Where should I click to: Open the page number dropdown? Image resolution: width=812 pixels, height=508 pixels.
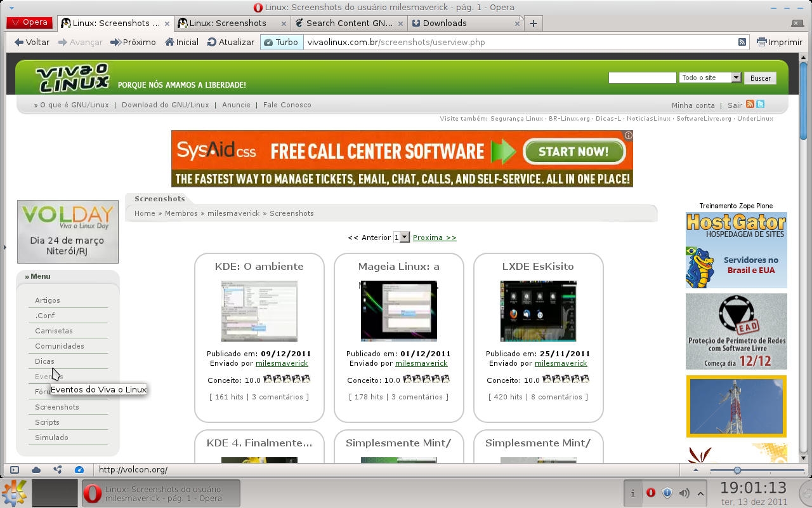click(402, 237)
